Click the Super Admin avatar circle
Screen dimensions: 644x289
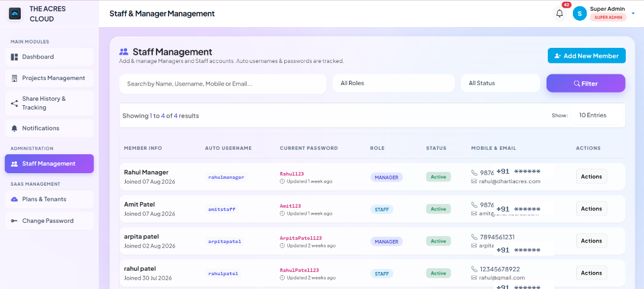(579, 14)
